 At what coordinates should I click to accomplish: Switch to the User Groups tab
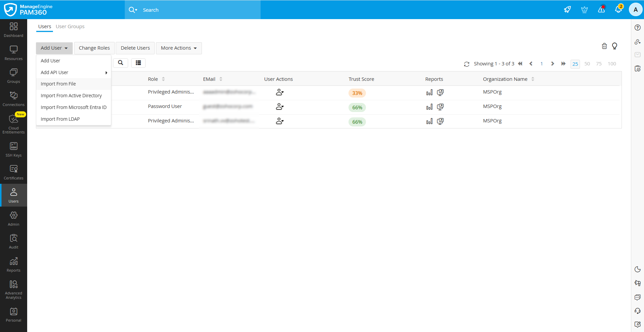pos(70,26)
